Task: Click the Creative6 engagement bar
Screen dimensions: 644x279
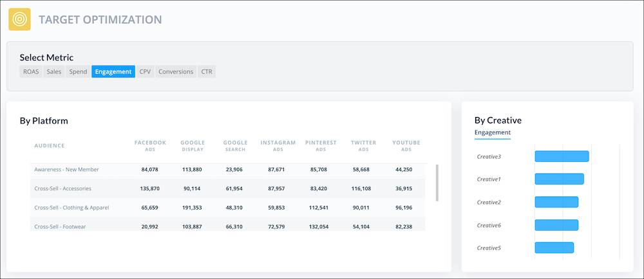Action: point(556,225)
